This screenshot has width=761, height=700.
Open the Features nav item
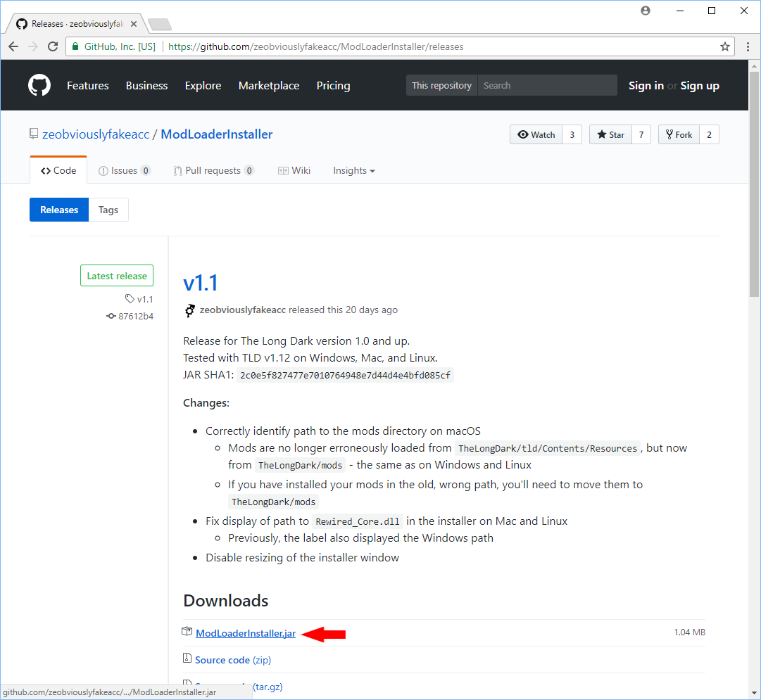point(88,85)
